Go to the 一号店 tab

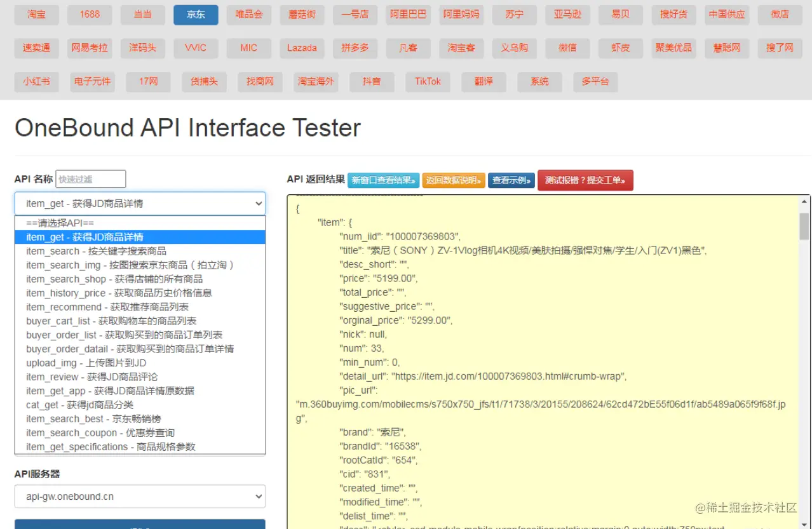355,15
